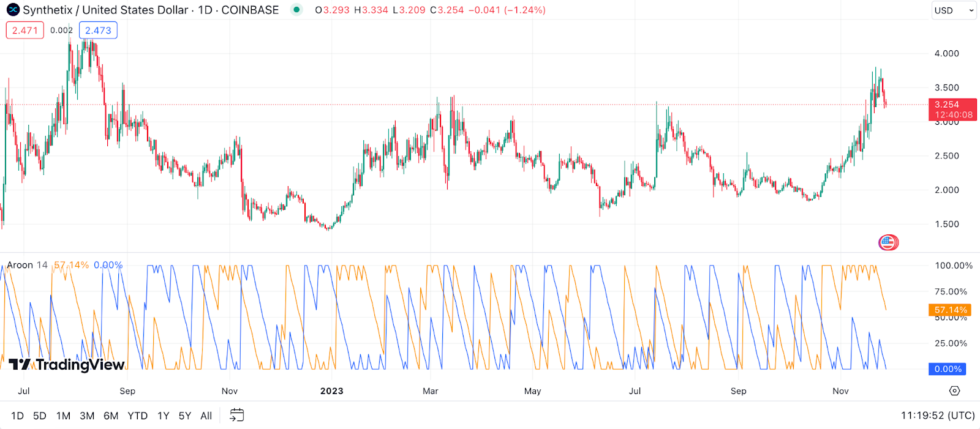
Task: Open the go-to-date calendar icon
Action: 236,416
